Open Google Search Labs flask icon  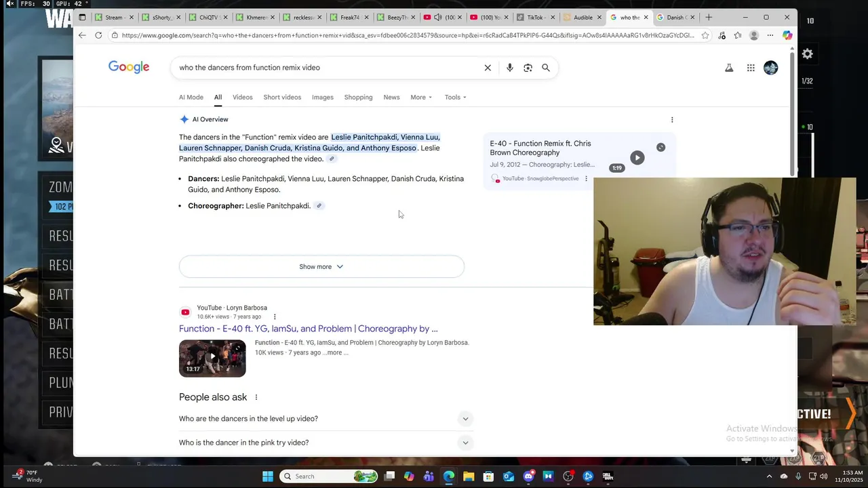729,68
